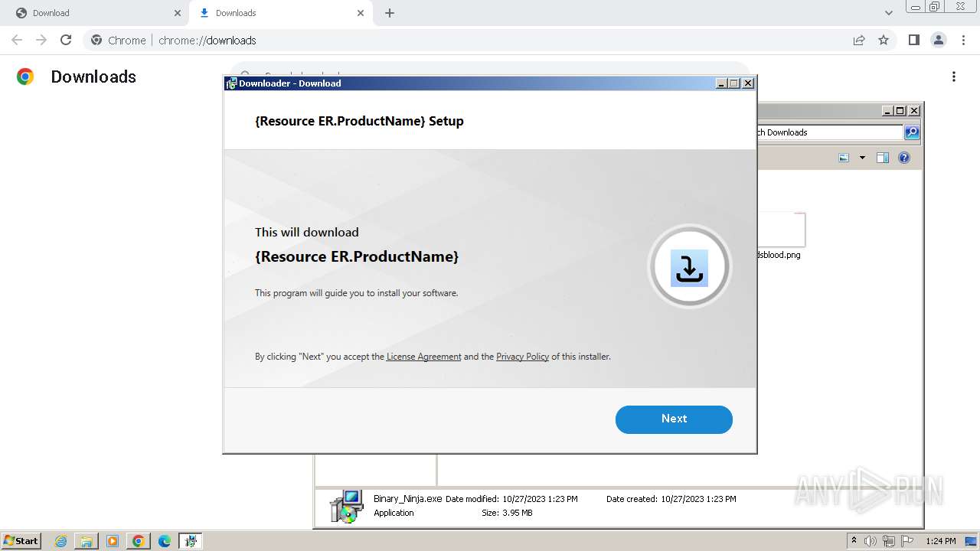Open Chrome's three-dot menu
980x551 pixels.
tap(963, 40)
